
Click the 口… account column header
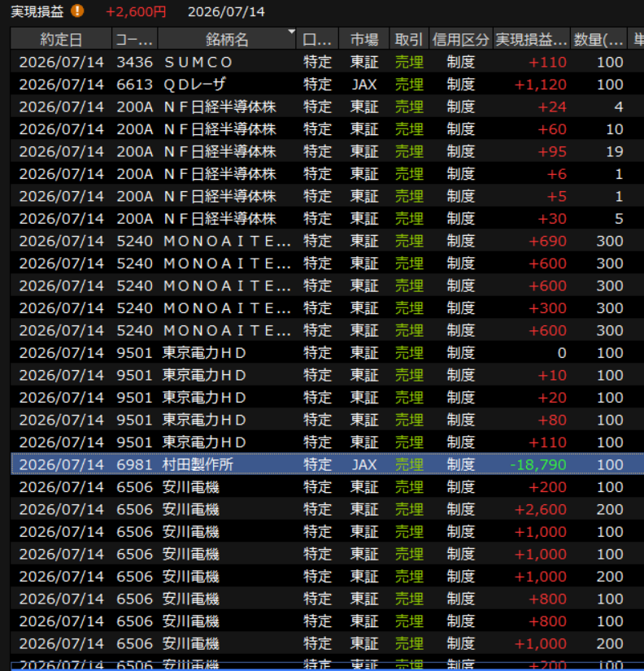[x=317, y=39]
